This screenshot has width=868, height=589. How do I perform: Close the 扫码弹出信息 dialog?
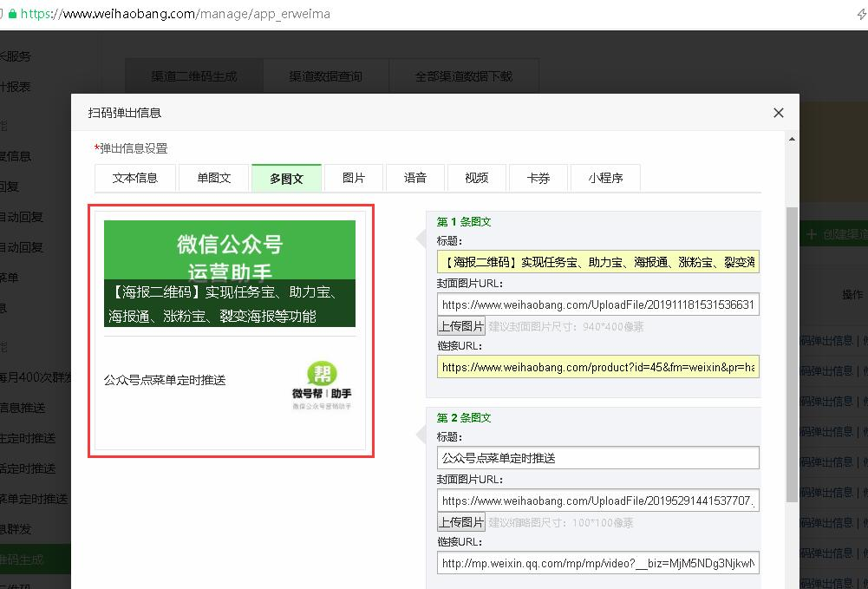[x=779, y=113]
